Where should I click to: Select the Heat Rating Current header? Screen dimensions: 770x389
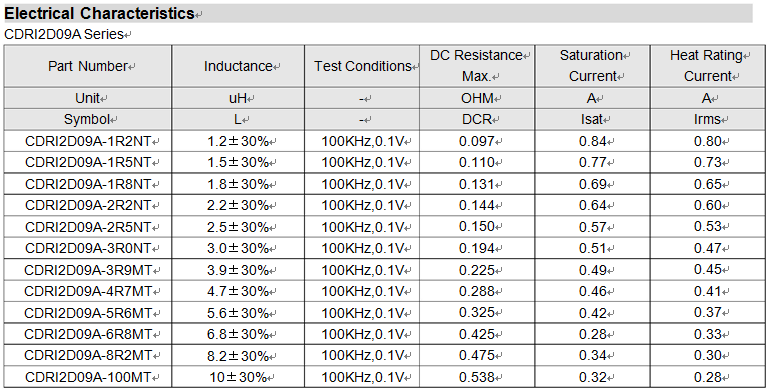pyautogui.click(x=707, y=66)
